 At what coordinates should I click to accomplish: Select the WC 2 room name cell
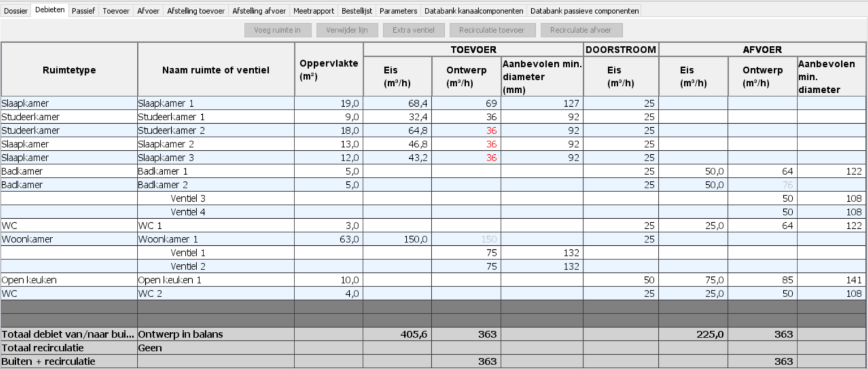[x=215, y=293]
